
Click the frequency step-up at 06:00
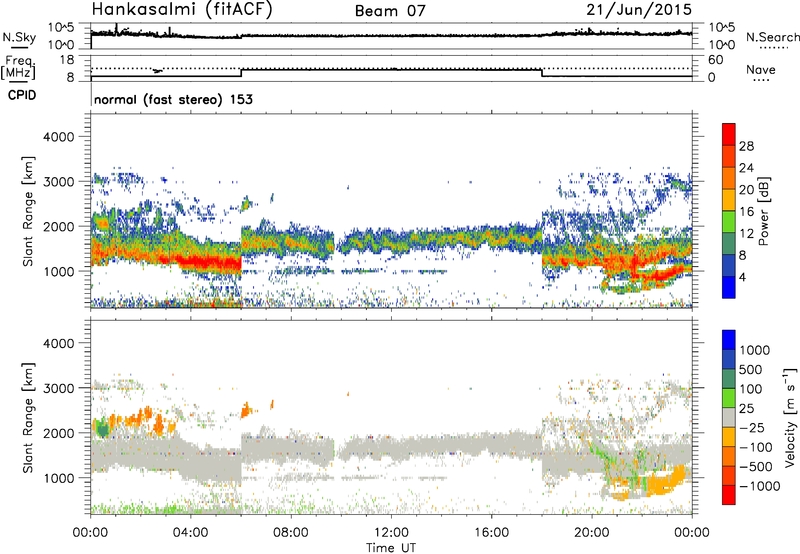tap(241, 73)
